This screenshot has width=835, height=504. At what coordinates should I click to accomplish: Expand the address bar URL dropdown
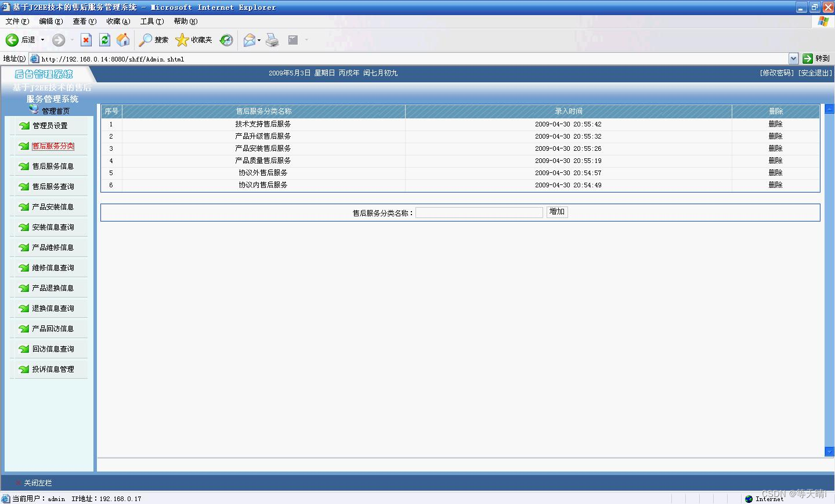(794, 58)
